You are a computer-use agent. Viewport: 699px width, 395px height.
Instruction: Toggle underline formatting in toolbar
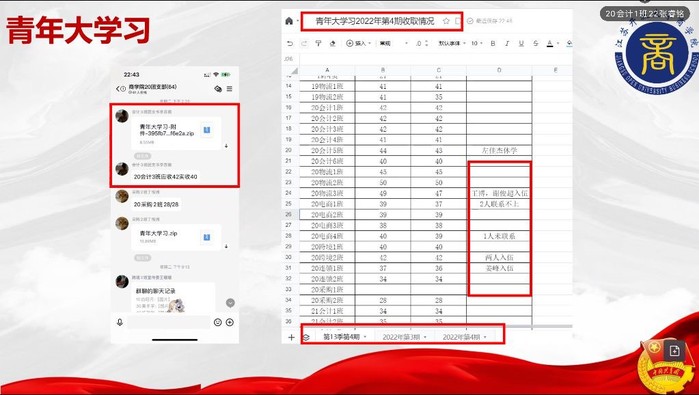[x=521, y=43]
